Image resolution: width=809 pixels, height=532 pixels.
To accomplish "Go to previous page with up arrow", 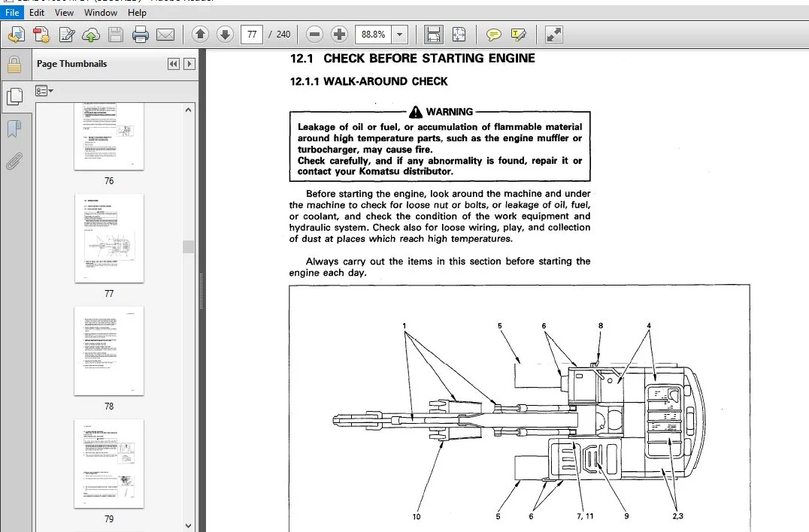I will 200,35.
